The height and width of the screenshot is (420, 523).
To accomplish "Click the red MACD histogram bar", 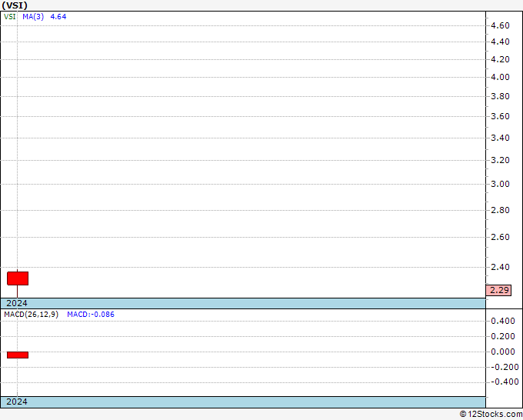I will point(18,355).
